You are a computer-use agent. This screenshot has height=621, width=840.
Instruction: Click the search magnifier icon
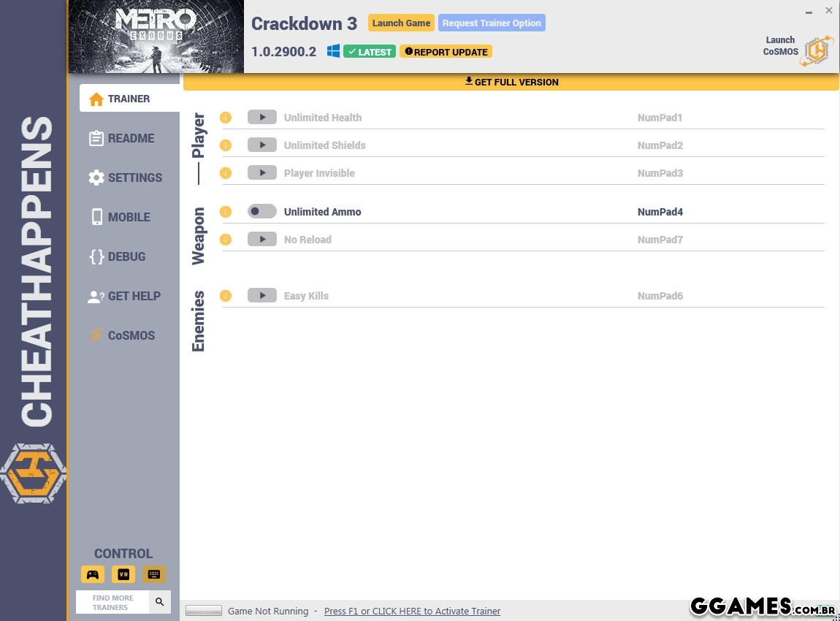point(160,602)
